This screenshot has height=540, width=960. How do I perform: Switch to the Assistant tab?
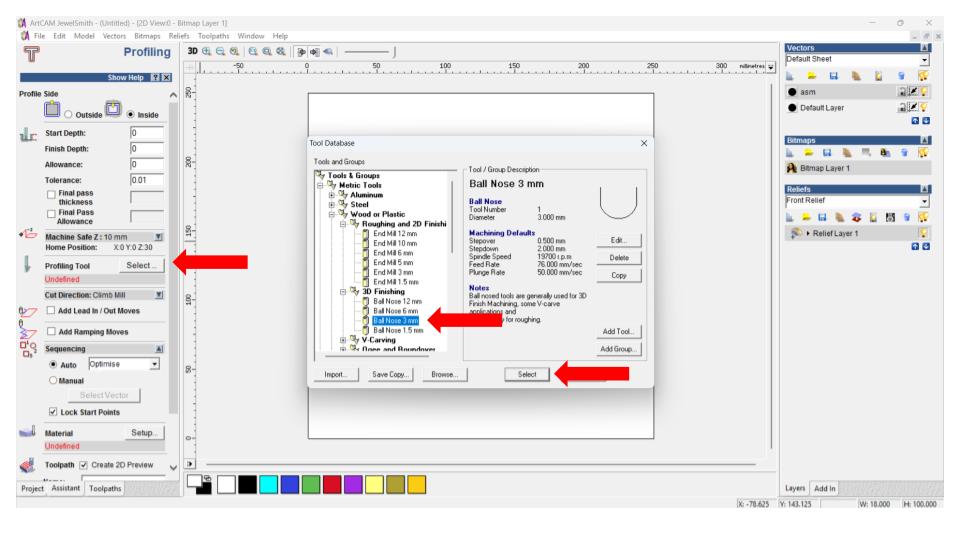click(66, 488)
